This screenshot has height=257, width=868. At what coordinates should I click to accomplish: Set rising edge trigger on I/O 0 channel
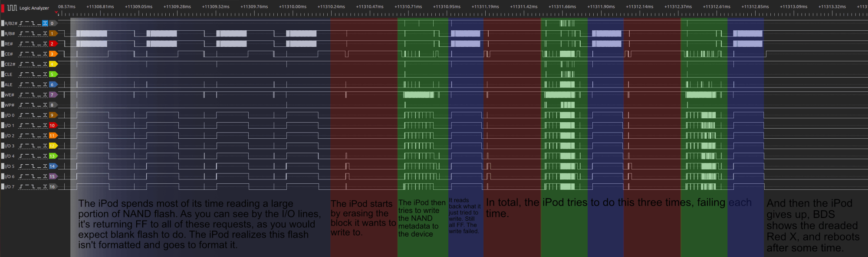21,115
